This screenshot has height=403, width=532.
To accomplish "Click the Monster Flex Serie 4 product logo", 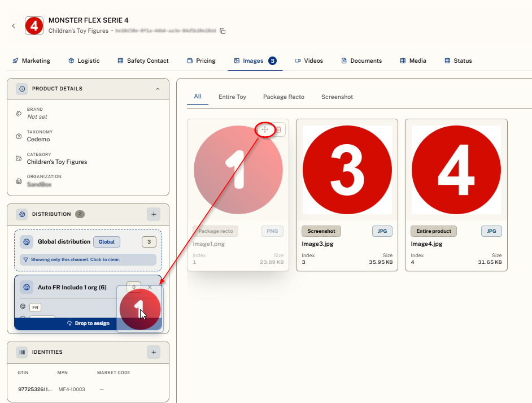I will (x=34, y=26).
